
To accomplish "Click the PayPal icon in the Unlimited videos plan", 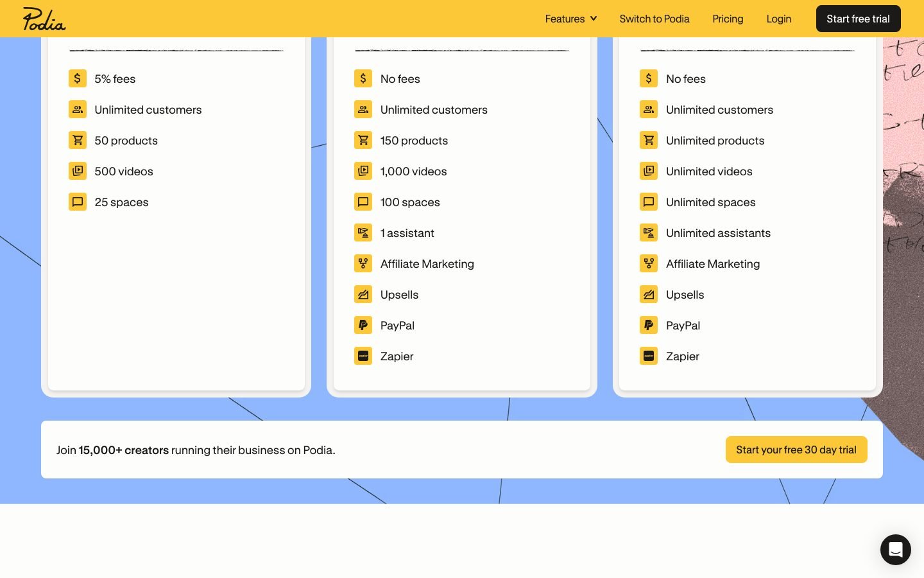I will click(x=649, y=325).
